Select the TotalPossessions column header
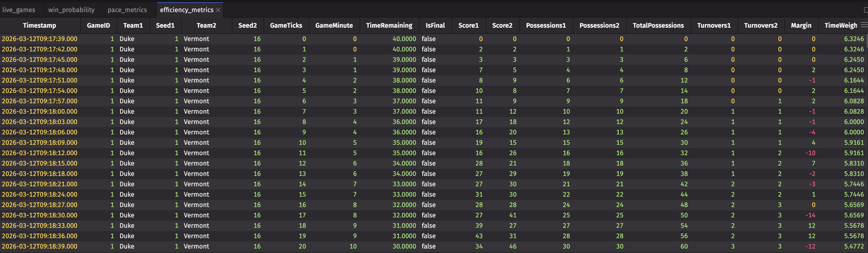868x253 pixels. click(658, 25)
